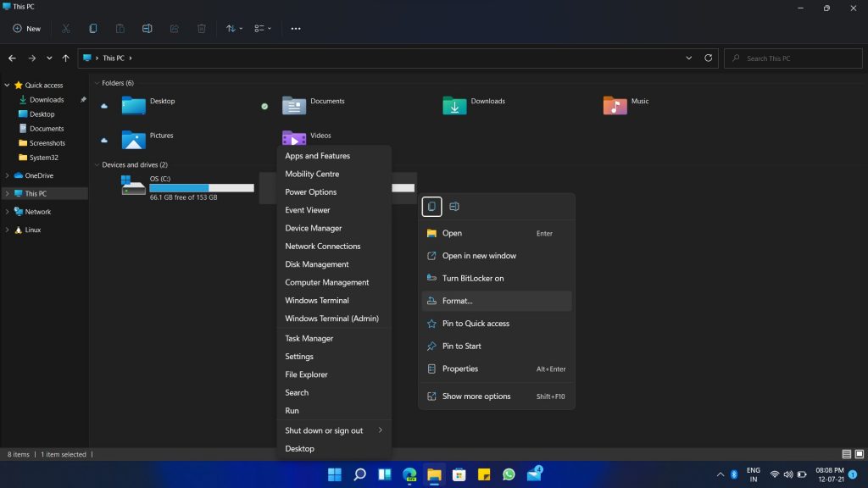Image resolution: width=868 pixels, height=488 pixels.
Task: Copy the selected drive using the Copy icon
Action: click(93, 28)
